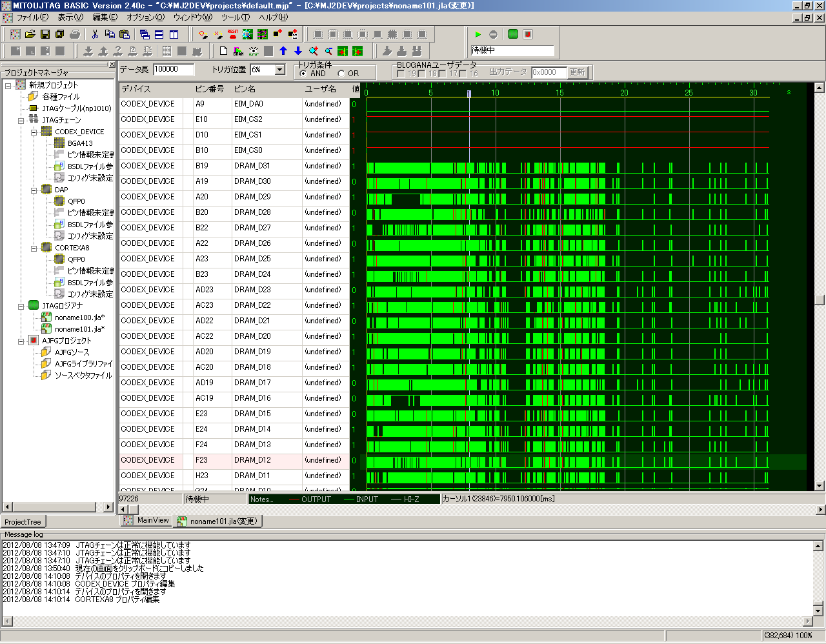Collapse the CODEX_DEVICE tree node
This screenshot has width=826, height=644.
point(34,132)
